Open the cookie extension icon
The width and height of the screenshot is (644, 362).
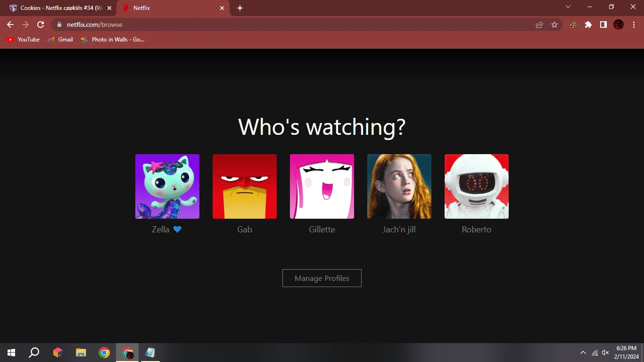coord(573,25)
